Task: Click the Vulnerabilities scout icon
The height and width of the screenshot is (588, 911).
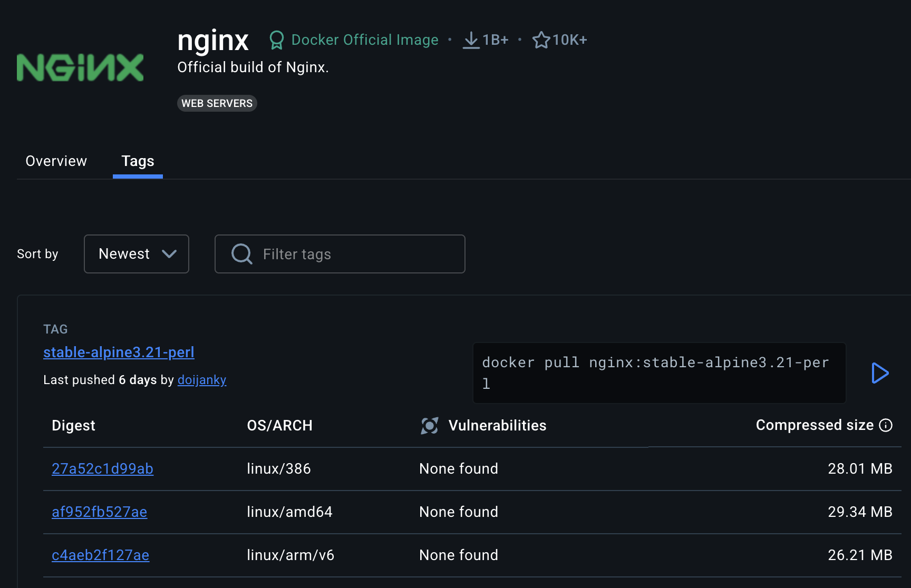Action: (x=430, y=426)
